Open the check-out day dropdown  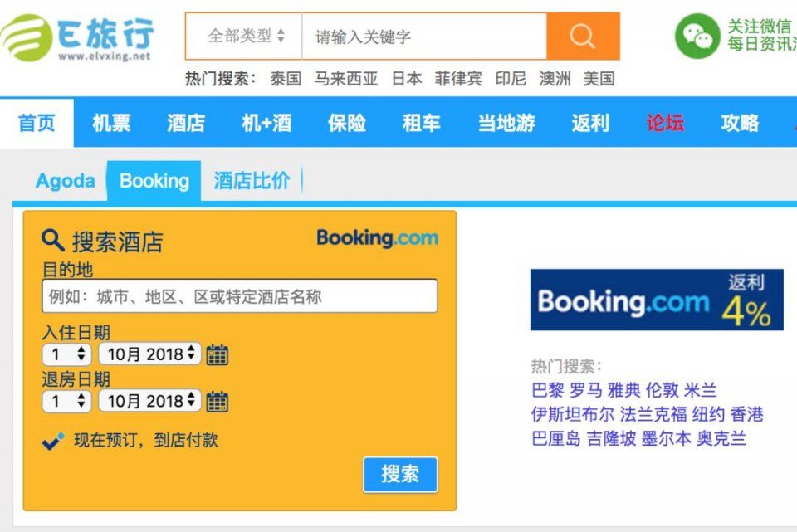click(x=67, y=401)
